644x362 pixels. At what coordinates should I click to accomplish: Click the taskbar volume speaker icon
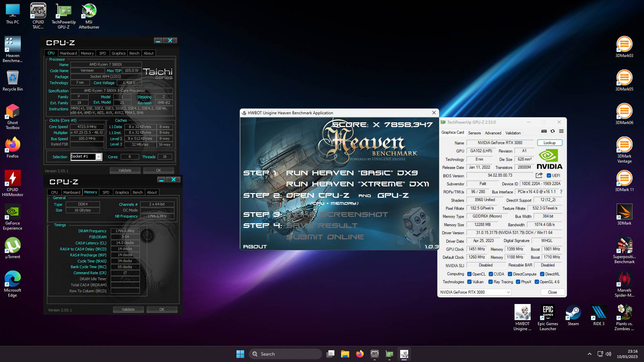[x=608, y=354]
